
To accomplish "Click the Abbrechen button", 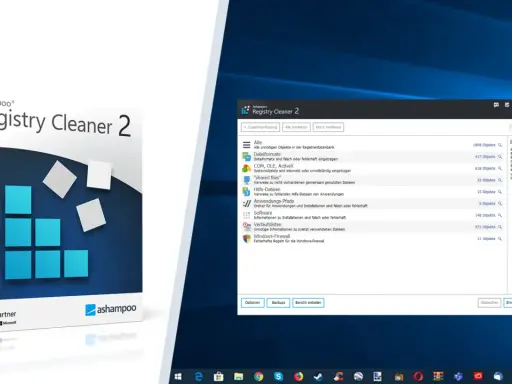I will point(489,303).
